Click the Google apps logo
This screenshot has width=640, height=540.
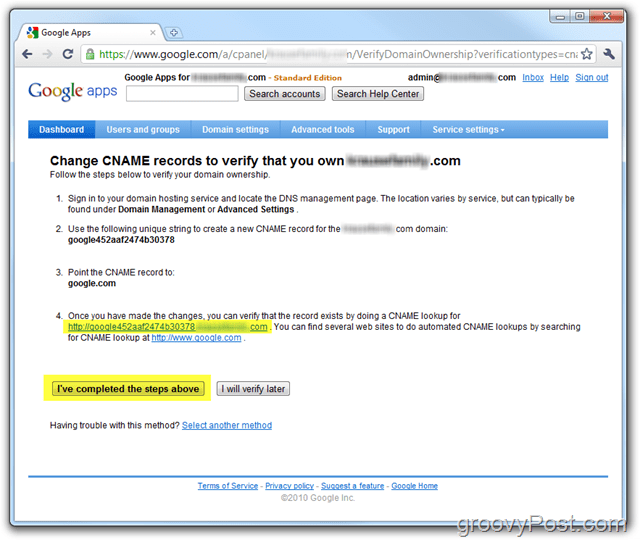(x=73, y=91)
